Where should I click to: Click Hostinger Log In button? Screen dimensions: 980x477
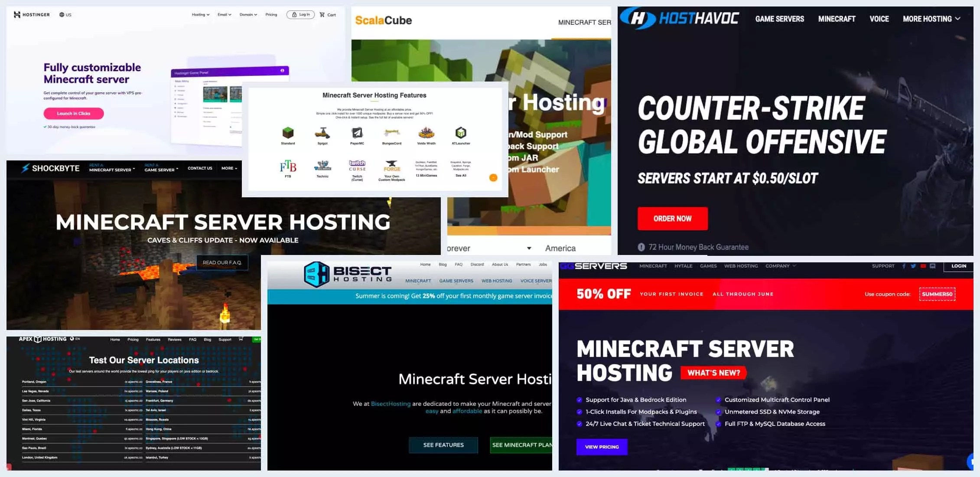(300, 15)
